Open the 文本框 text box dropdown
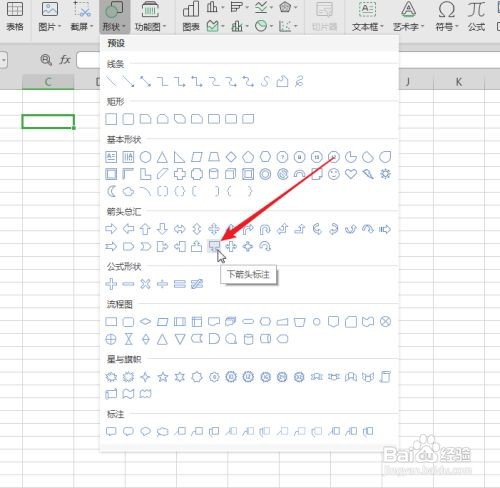The image size is (500, 488). coord(367,16)
